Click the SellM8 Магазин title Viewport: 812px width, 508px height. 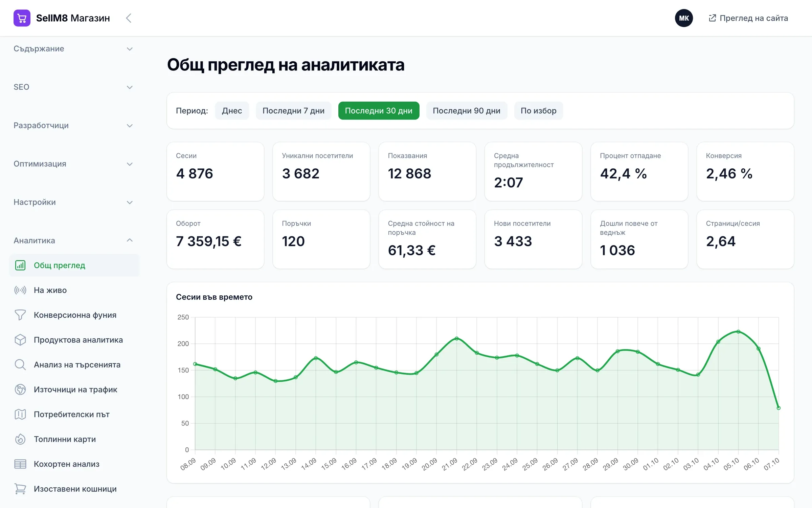(x=73, y=18)
